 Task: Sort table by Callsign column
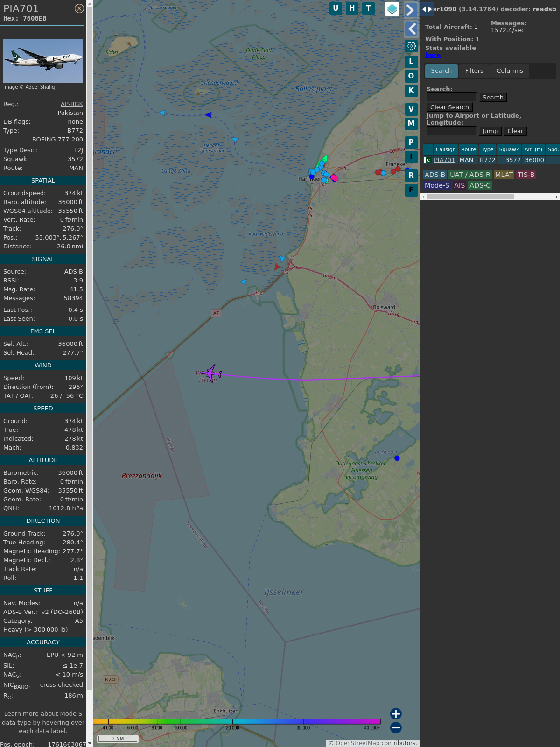pyautogui.click(x=446, y=149)
